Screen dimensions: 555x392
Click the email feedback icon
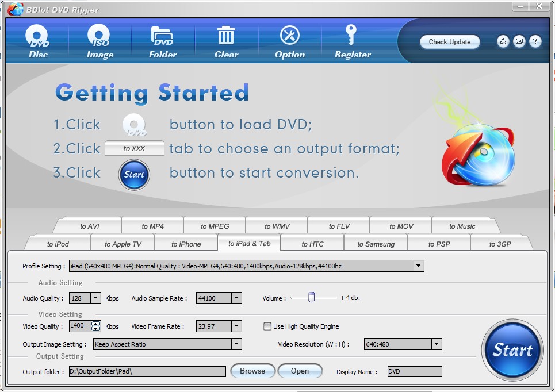(519, 41)
